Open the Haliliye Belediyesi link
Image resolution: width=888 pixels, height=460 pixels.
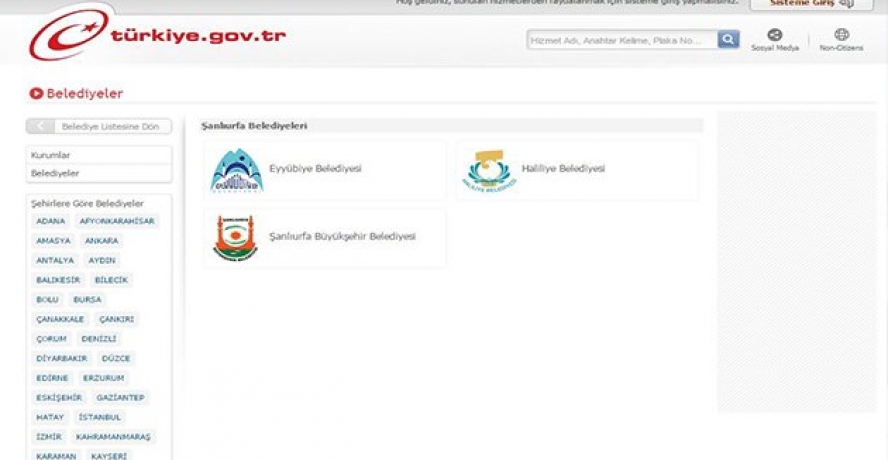(x=563, y=169)
